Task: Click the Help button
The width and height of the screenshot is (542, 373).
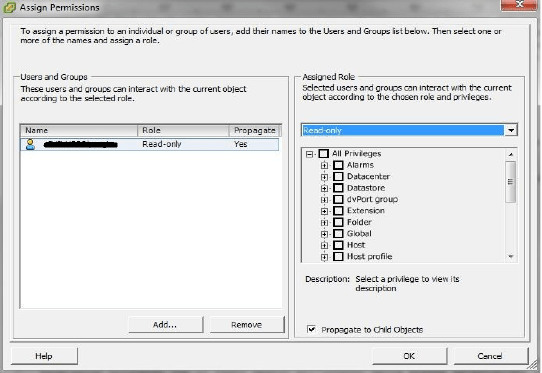Action: coord(44,356)
